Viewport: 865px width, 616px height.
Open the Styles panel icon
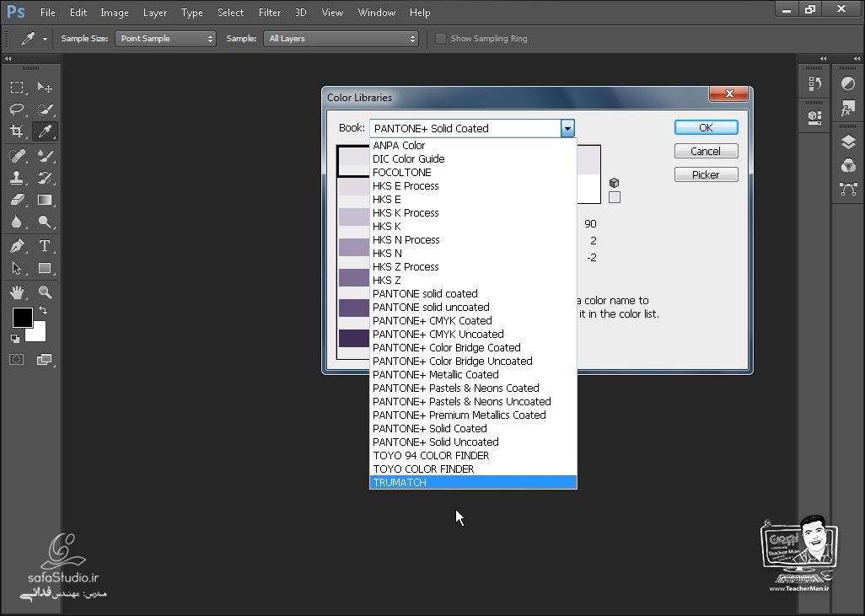coord(848,108)
